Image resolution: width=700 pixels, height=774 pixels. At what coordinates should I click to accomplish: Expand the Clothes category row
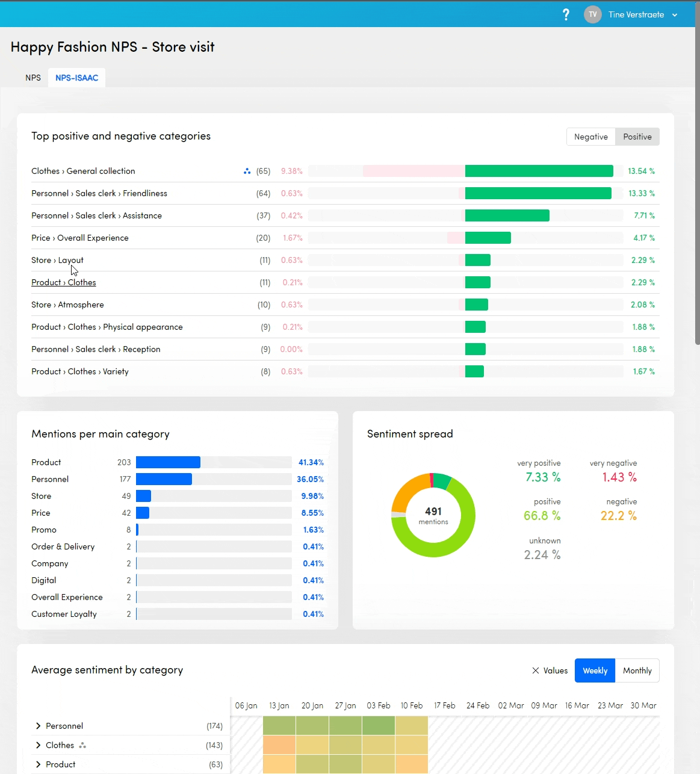tap(39, 745)
